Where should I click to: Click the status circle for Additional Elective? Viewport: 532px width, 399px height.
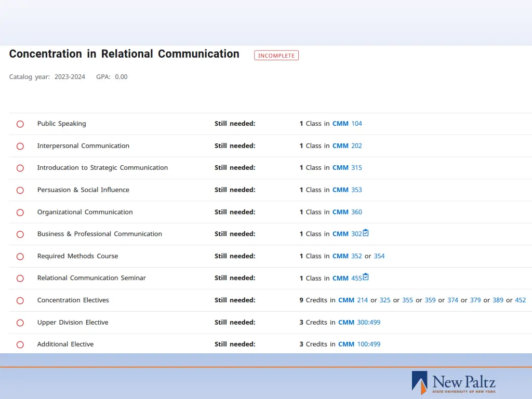pos(20,344)
